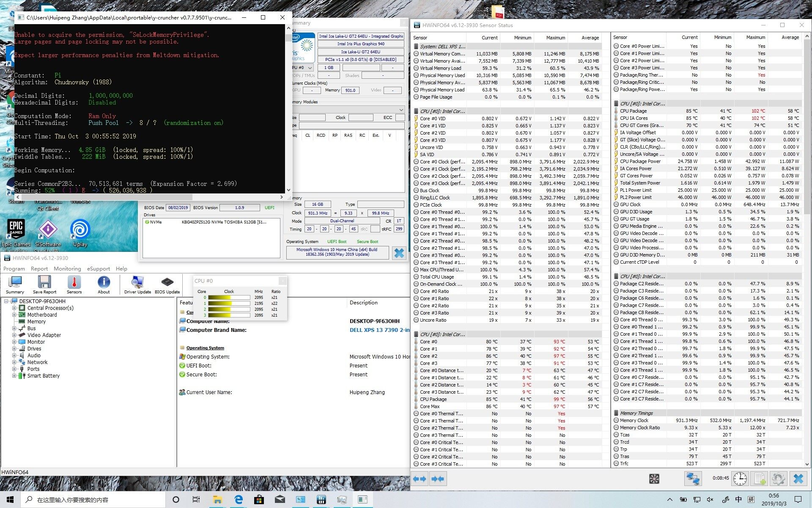Reset the elapsed time clock icon

click(740, 479)
